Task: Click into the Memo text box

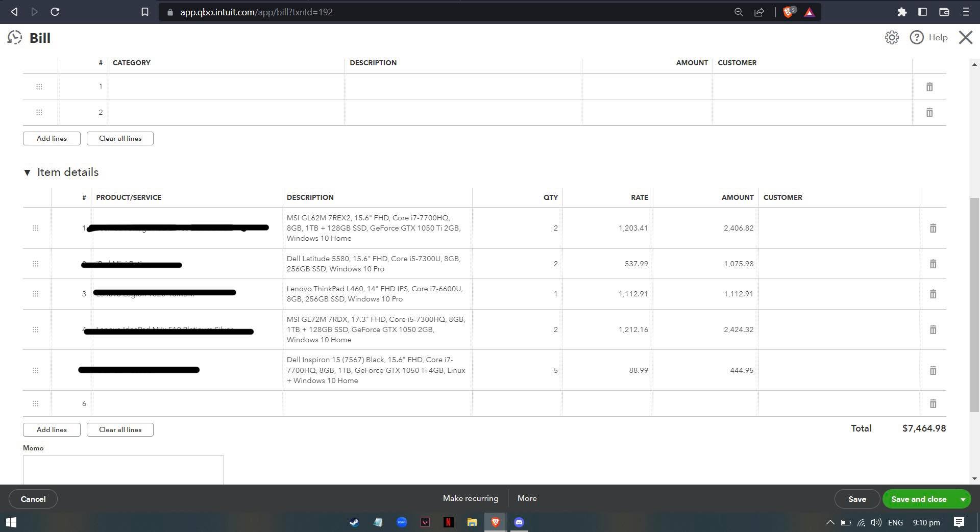Action: (123, 470)
